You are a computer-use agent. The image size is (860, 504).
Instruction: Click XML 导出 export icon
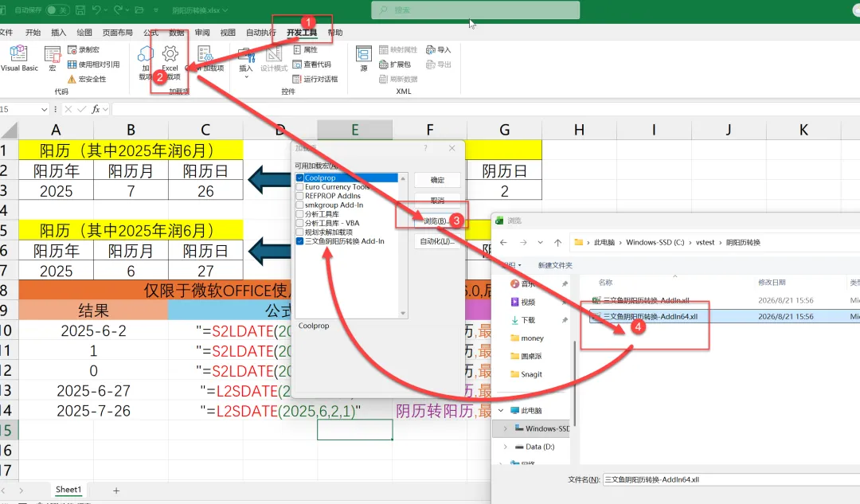coord(431,64)
